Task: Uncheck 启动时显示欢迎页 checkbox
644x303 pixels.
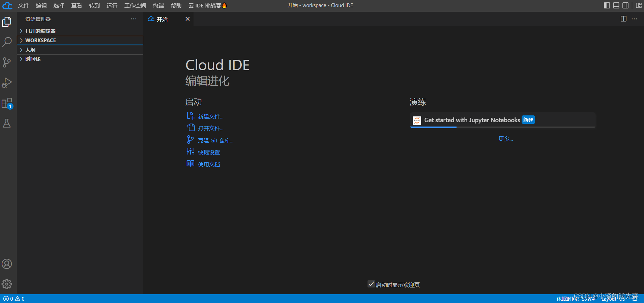Action: click(371, 284)
